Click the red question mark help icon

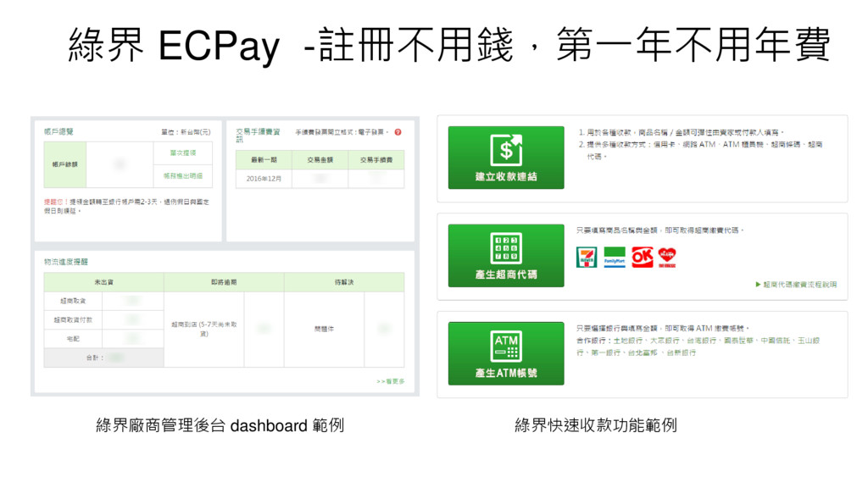398,132
